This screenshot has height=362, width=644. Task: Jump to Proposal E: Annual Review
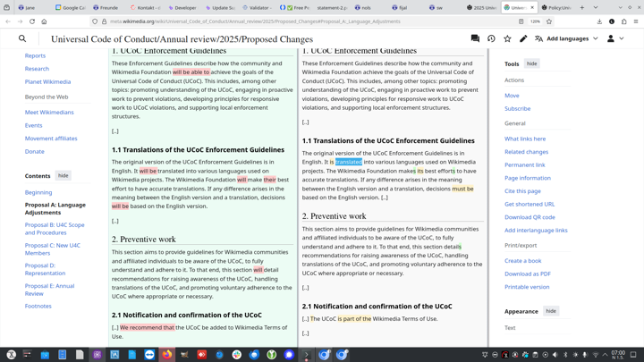(49, 290)
